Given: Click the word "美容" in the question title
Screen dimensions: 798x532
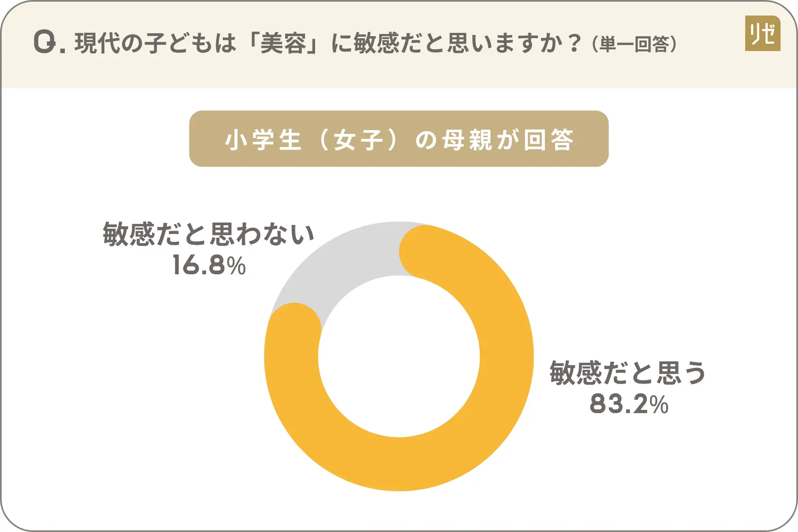Looking at the screenshot, I should pyautogui.click(x=283, y=43).
